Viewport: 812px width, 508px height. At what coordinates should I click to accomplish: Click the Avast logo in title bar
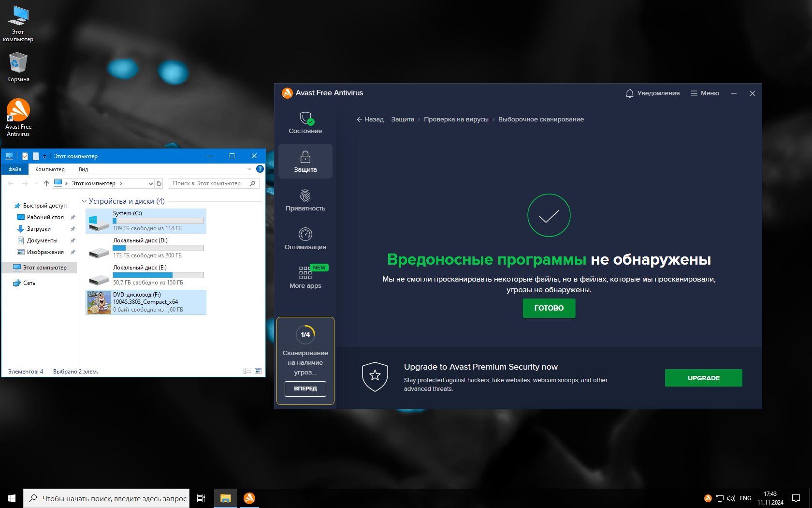click(x=287, y=93)
